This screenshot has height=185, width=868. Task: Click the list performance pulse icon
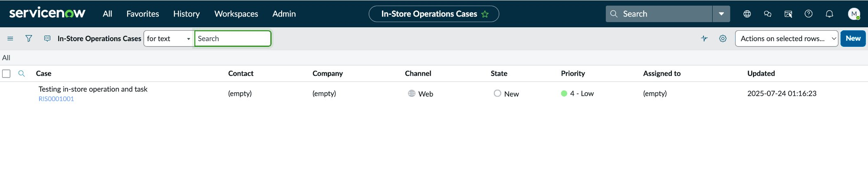(704, 39)
